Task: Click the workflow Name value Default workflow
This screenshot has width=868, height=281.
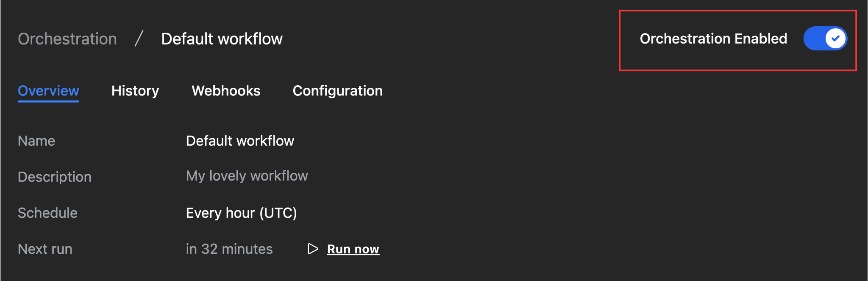Action: 240,141
